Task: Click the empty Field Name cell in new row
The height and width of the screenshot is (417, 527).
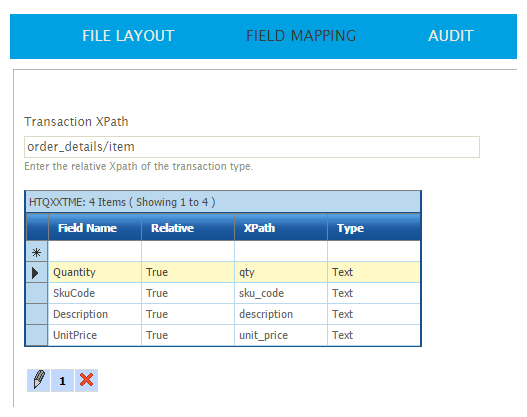Action: pyautogui.click(x=95, y=252)
